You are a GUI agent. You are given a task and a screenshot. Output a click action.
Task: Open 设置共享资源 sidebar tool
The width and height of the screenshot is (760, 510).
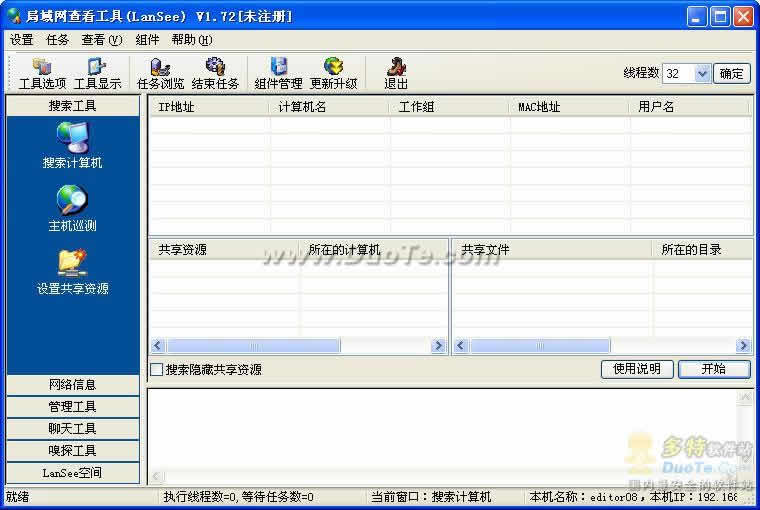(x=72, y=271)
